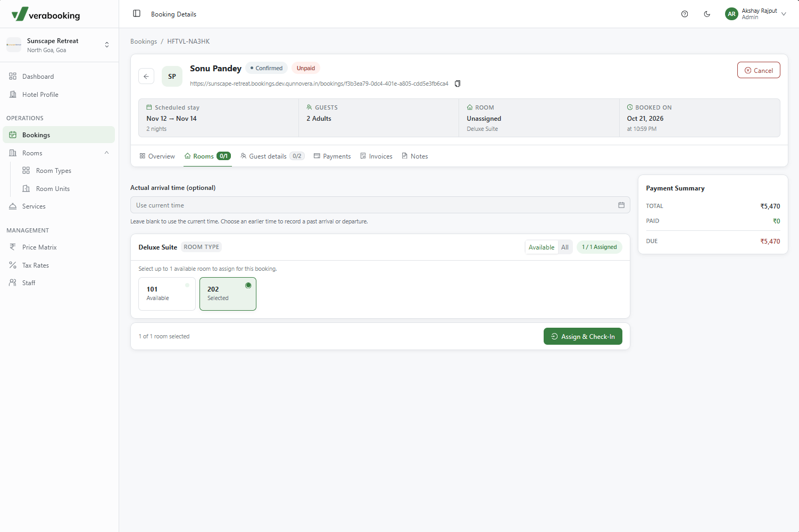Show All rooms filter
The image size is (799, 532).
(565, 247)
